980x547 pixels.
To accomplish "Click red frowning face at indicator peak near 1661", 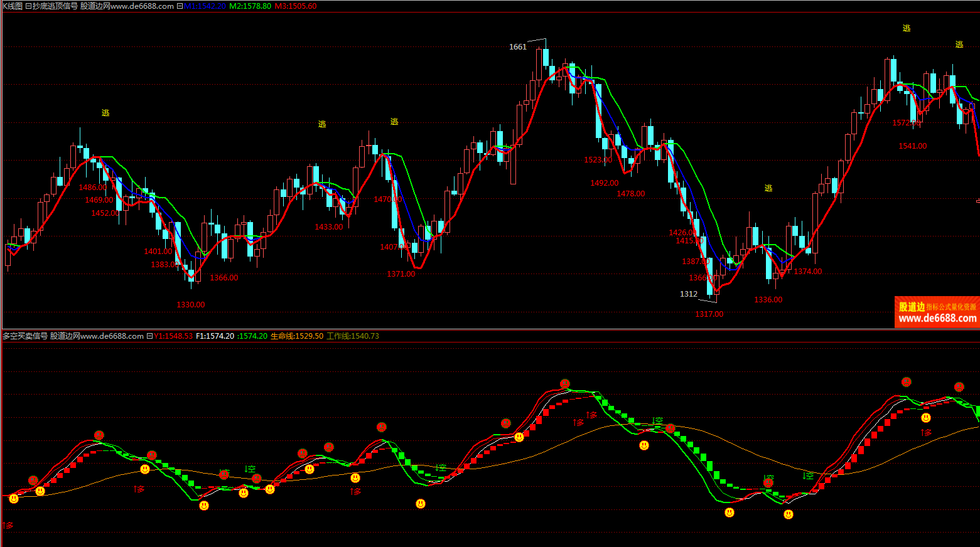I will (565, 384).
